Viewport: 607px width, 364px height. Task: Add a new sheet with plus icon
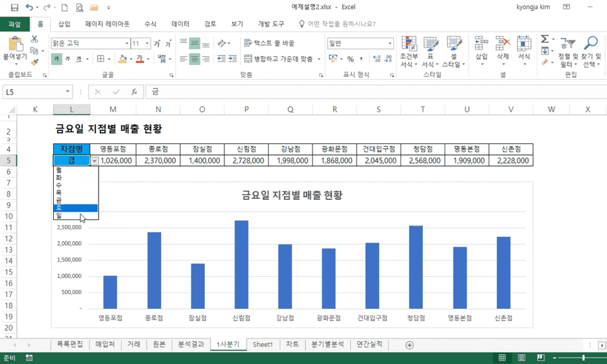[409, 345]
